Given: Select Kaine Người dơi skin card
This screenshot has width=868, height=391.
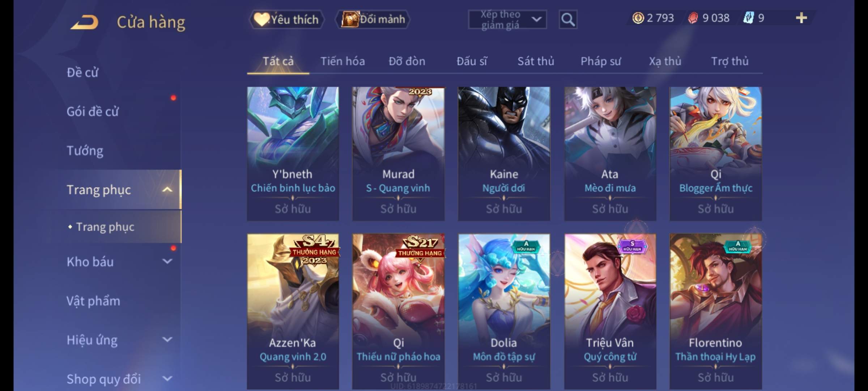Looking at the screenshot, I should [x=504, y=154].
